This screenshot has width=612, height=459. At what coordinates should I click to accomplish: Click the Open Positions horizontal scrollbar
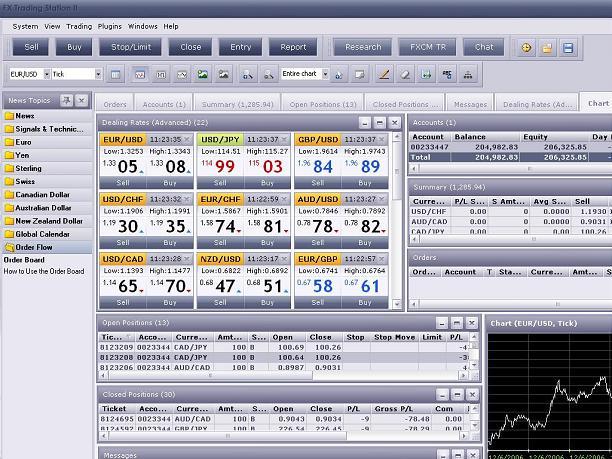pos(282,375)
